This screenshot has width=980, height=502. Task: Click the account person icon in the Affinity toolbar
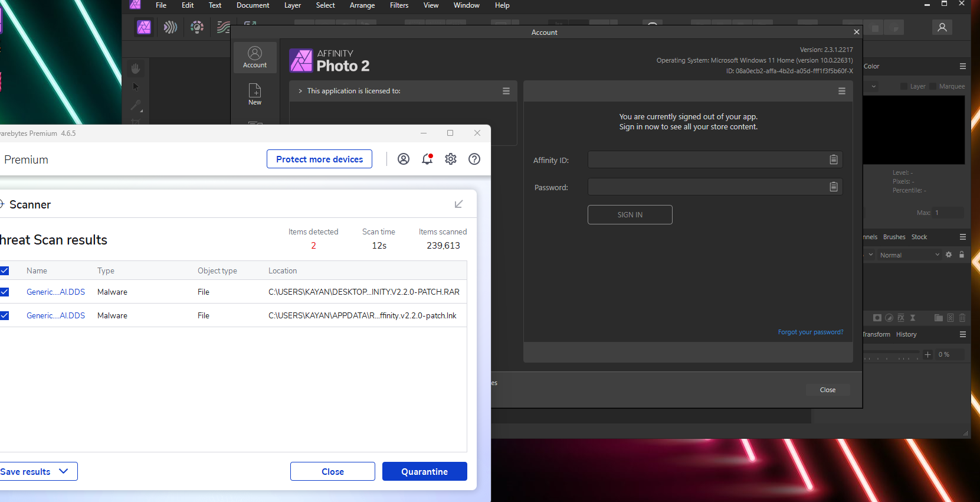click(942, 27)
